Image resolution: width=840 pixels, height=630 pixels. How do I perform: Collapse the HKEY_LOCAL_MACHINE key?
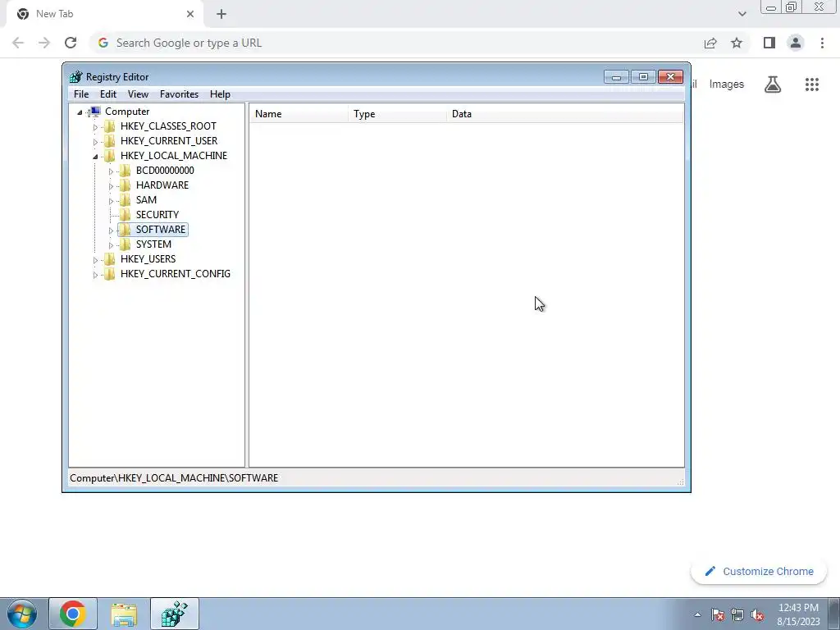[x=95, y=157]
